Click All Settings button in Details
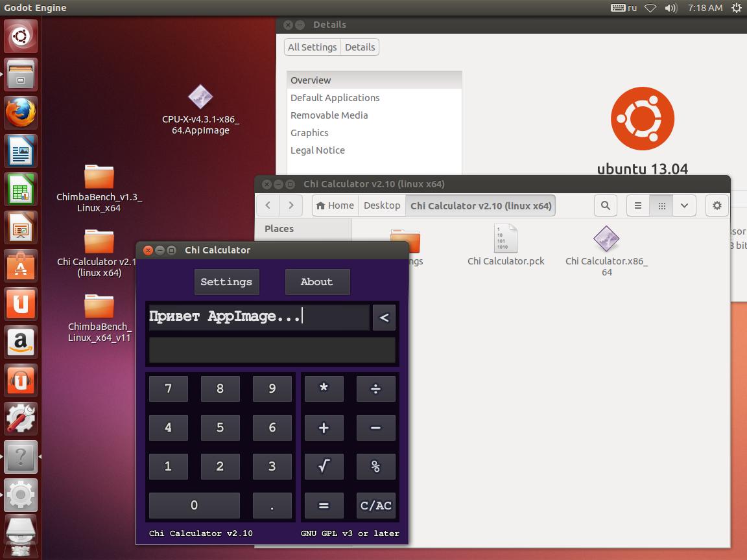Viewport: 747px width, 560px height. (x=313, y=47)
